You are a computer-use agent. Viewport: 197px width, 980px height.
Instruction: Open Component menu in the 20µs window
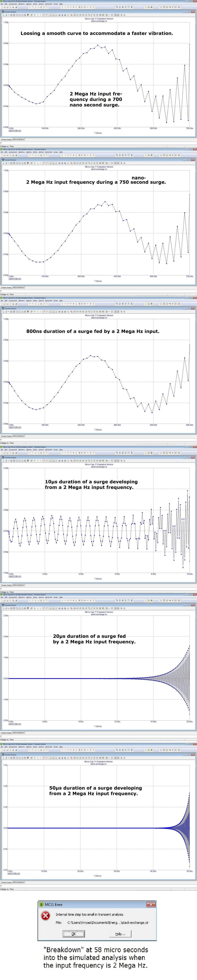(13, 597)
